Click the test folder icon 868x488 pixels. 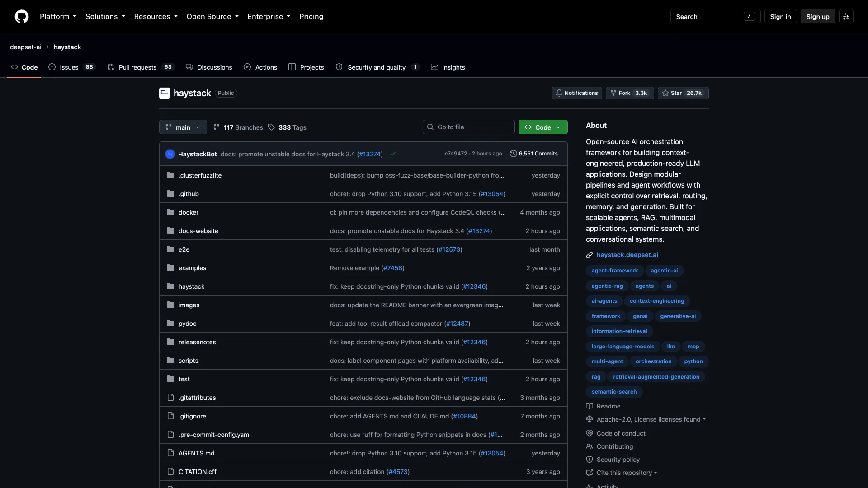170,379
